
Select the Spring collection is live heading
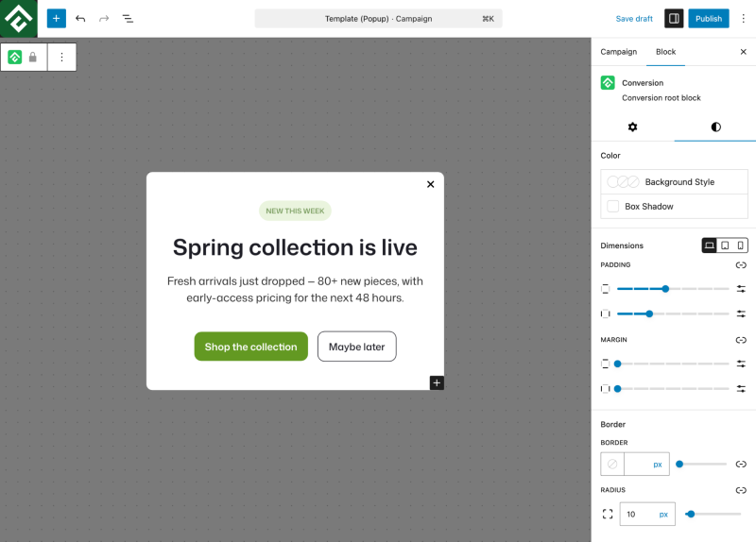pyautogui.click(x=295, y=247)
